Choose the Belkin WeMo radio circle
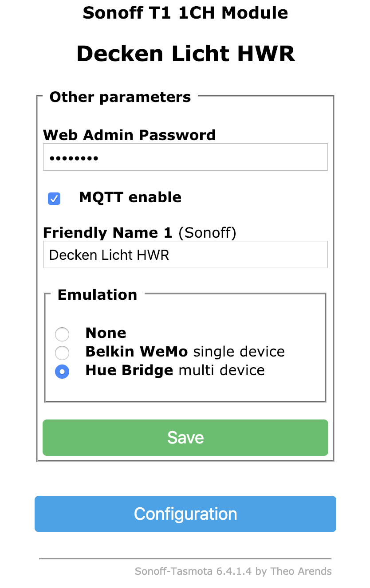 62,353
